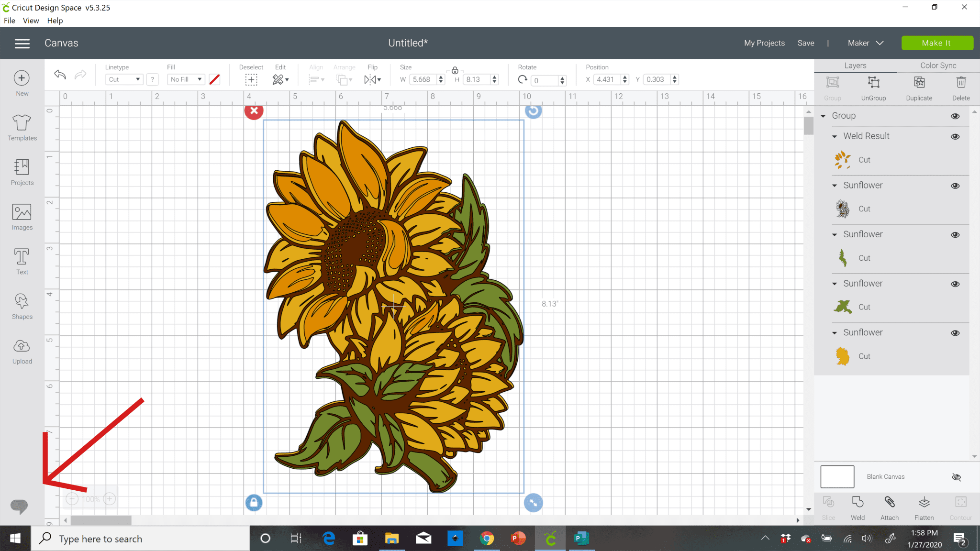
Task: Hide the Blank Canvas background
Action: click(957, 477)
